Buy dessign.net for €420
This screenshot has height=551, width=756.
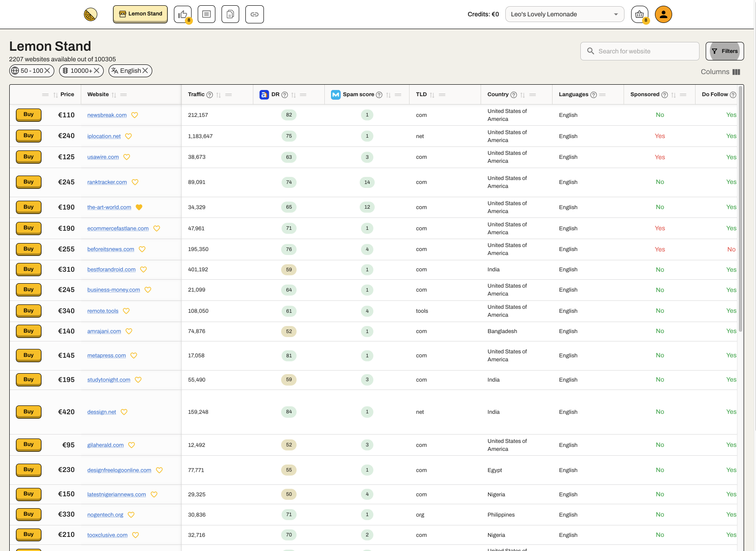coord(29,412)
